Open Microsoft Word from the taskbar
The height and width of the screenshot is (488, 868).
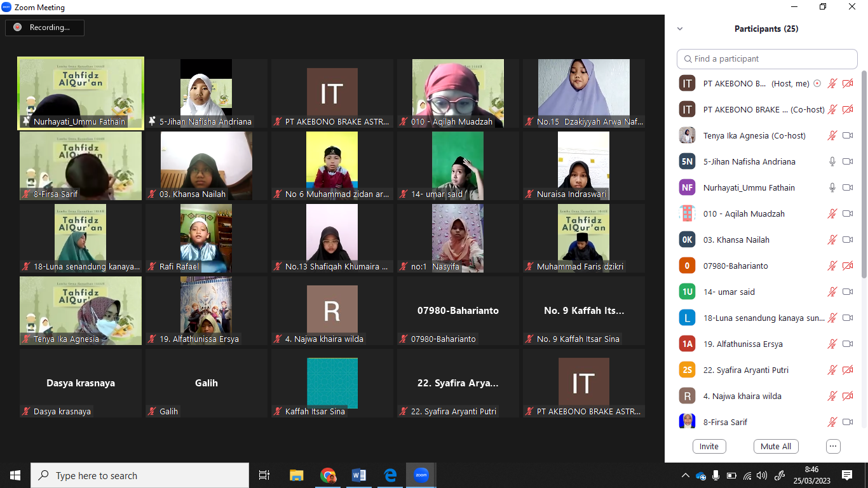click(x=358, y=475)
